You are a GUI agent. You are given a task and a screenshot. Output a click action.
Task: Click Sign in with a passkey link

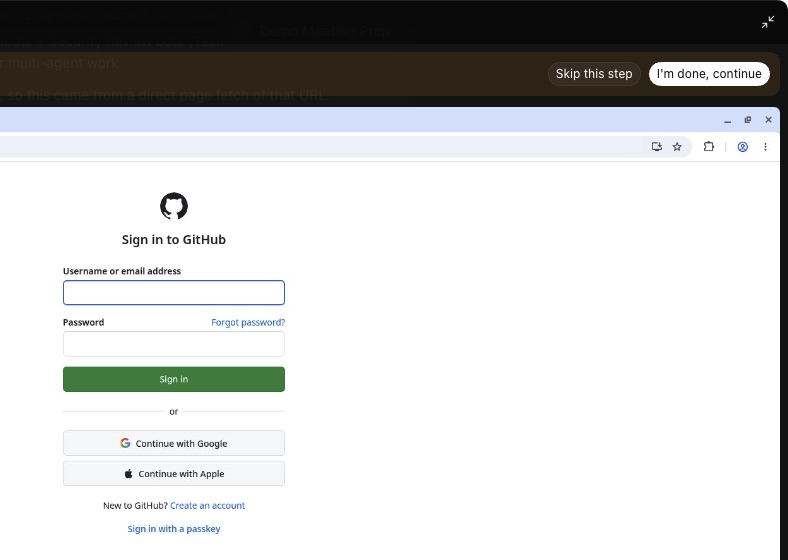(174, 529)
